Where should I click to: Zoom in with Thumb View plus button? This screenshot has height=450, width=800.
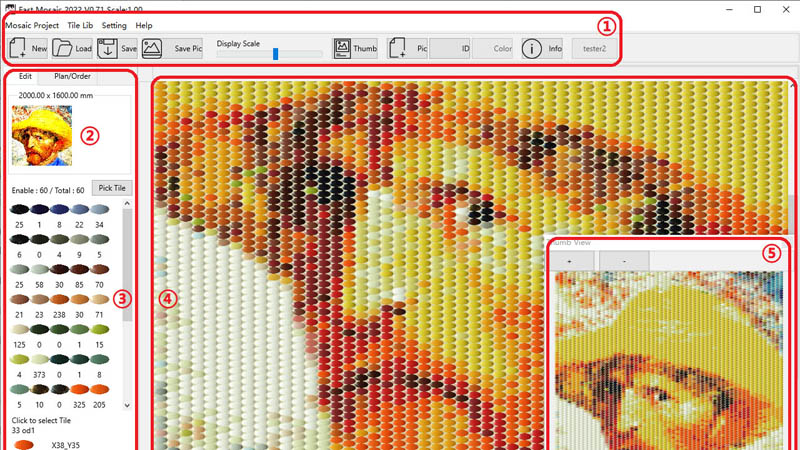pyautogui.click(x=570, y=261)
